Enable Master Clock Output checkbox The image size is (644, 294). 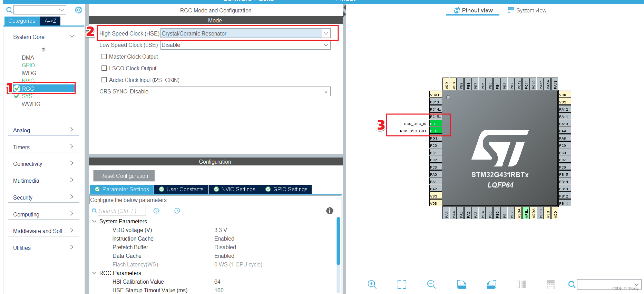[104, 57]
